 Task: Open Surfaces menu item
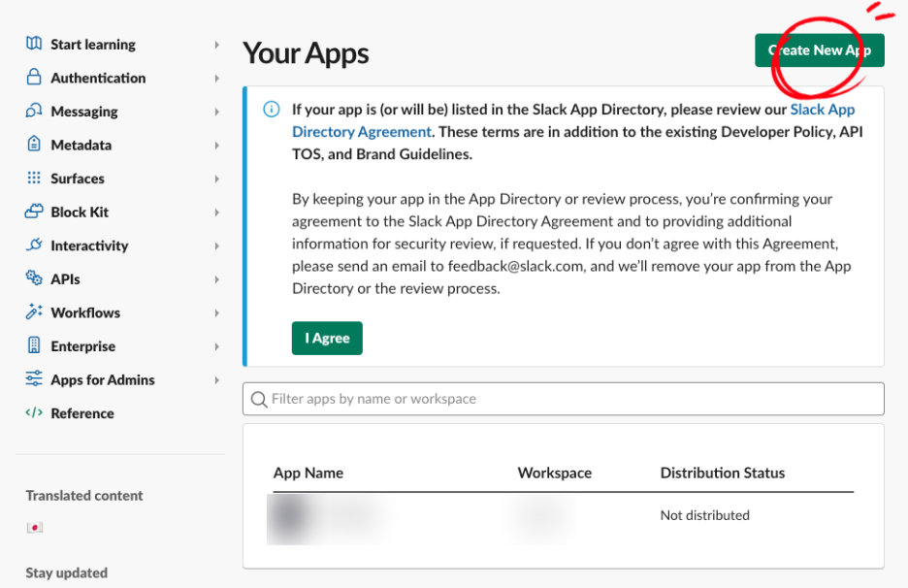78,179
